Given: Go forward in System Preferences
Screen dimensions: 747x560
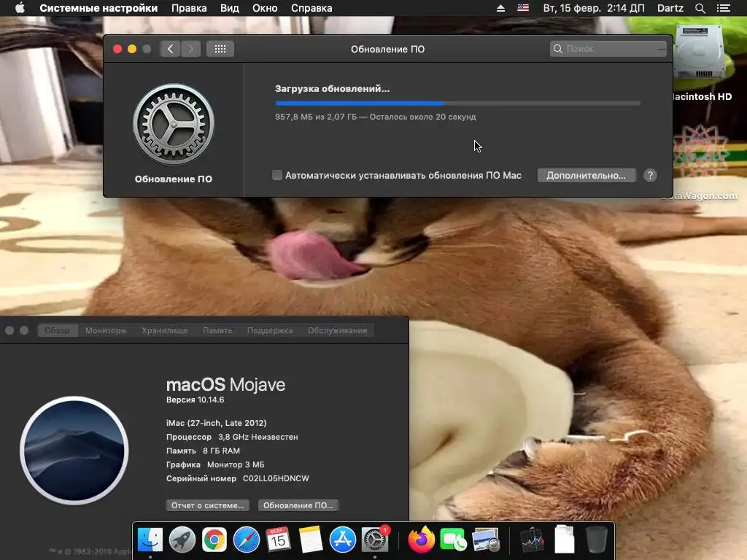Looking at the screenshot, I should pos(190,49).
